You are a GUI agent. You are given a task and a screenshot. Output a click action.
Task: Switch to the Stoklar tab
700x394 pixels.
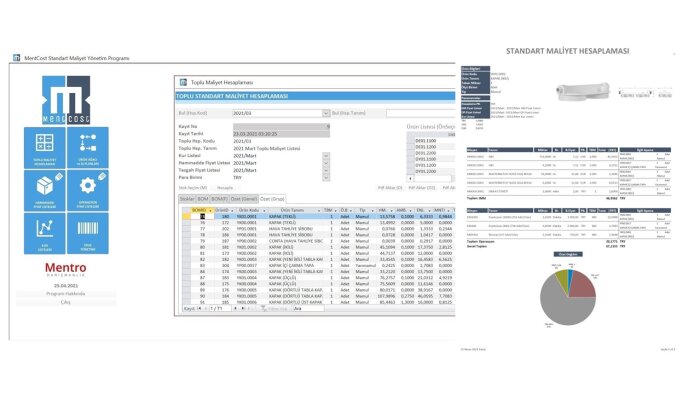coord(187,199)
